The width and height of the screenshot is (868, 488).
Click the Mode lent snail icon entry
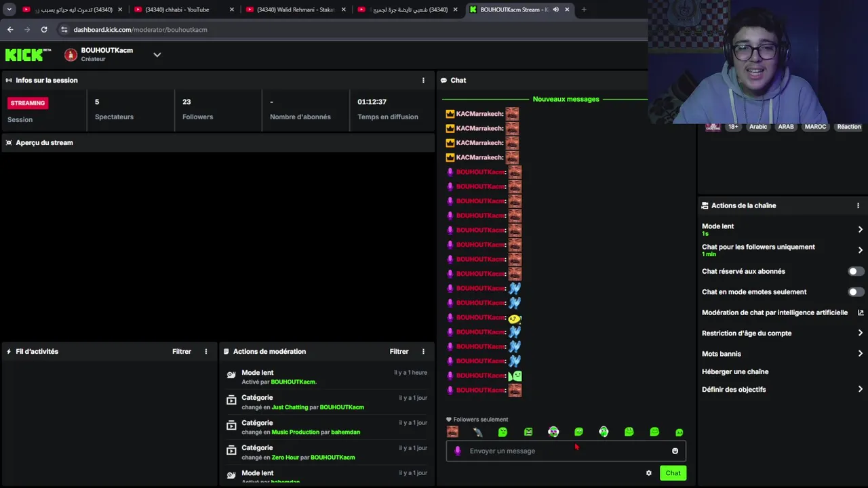pos(231,375)
